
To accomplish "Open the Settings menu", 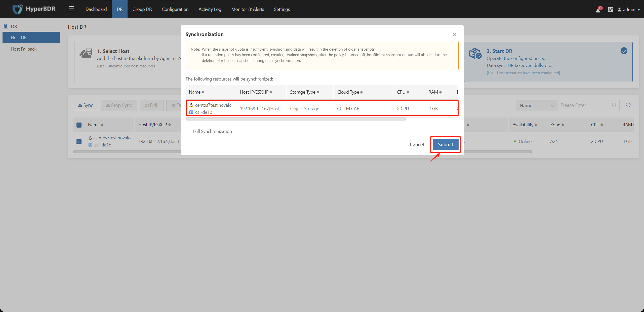I will 282,9.
